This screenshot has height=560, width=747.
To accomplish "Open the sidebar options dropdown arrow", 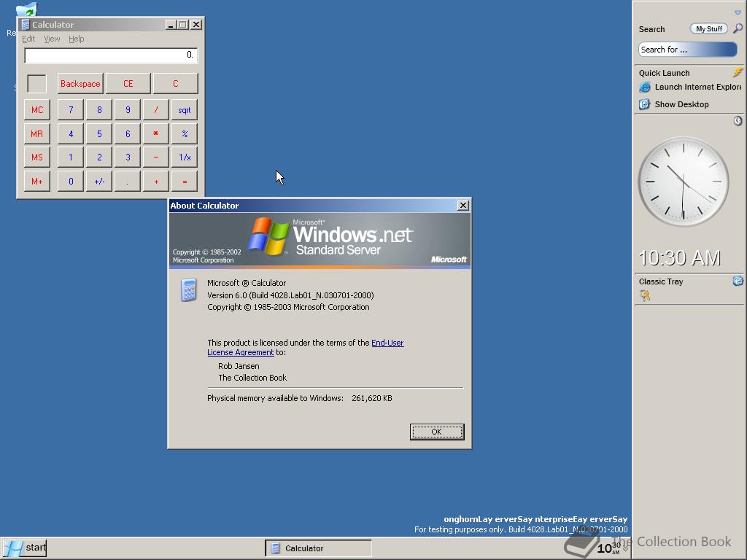I will [x=738, y=12].
